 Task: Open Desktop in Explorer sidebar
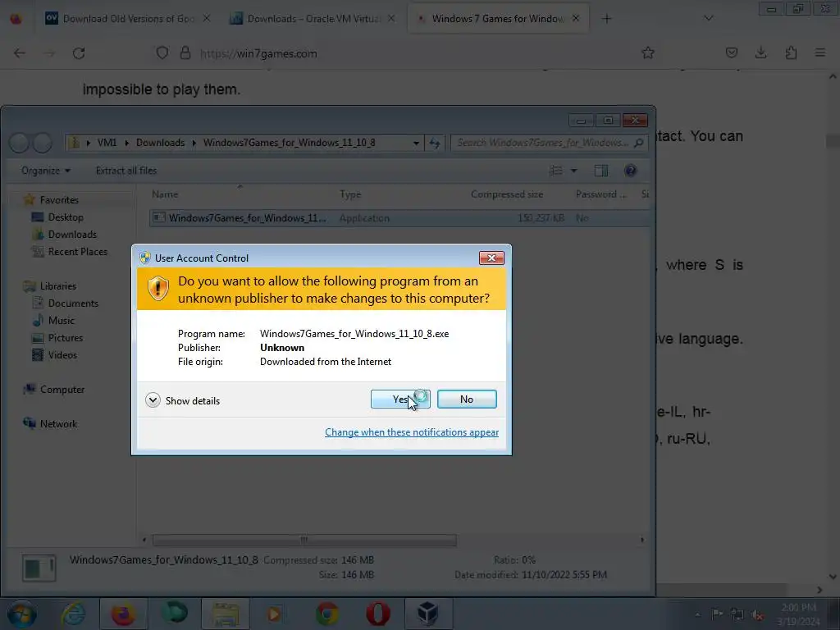pyautogui.click(x=66, y=217)
